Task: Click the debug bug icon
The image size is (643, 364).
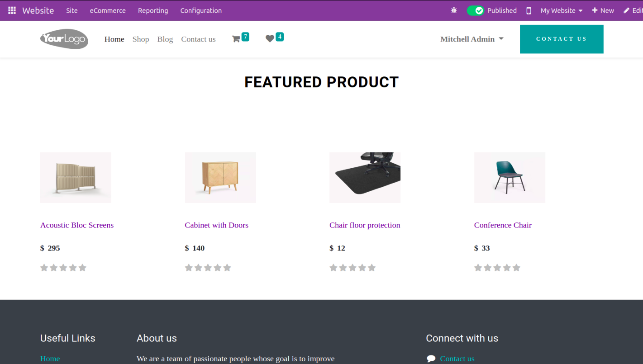Action: point(454,10)
